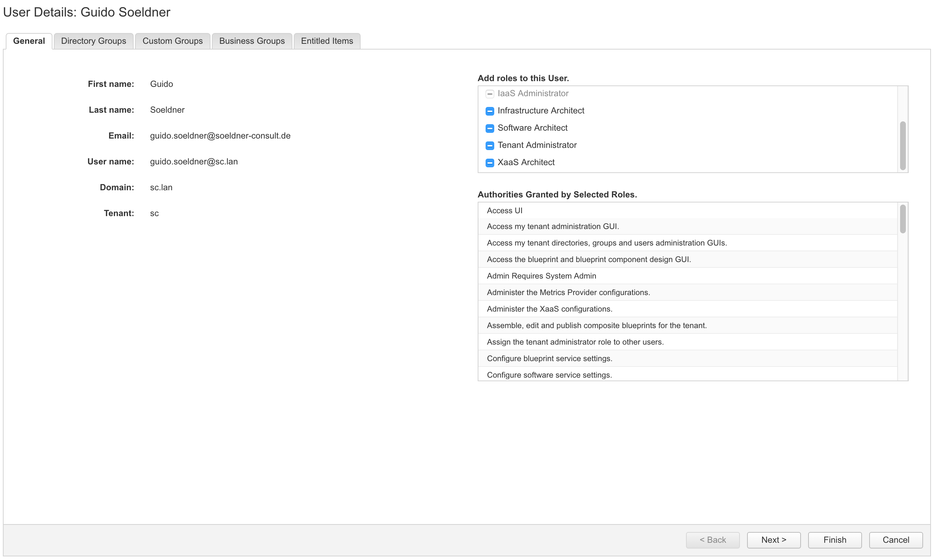Click the Finish button
This screenshot has width=936, height=560.
(x=834, y=540)
